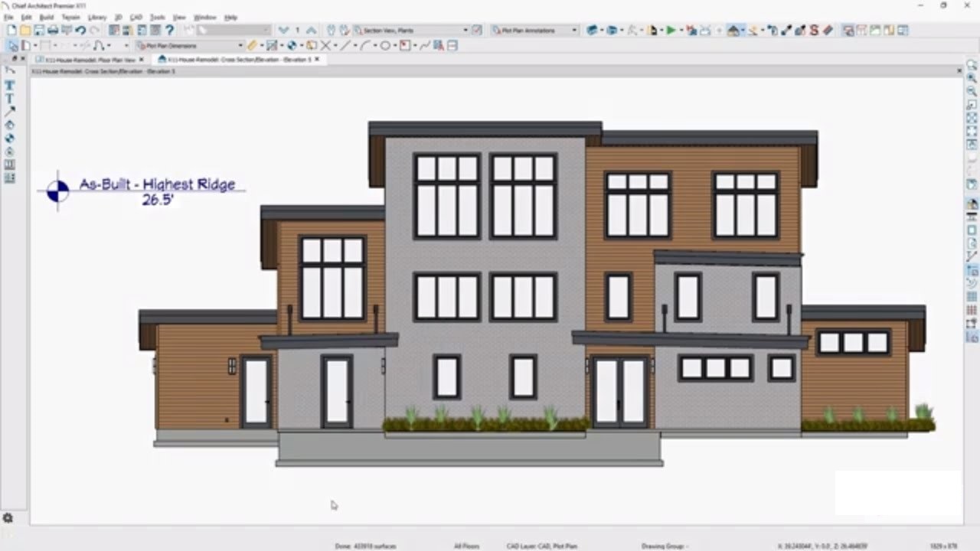This screenshot has width=980, height=551.
Task: Open the Window menu
Action: (x=204, y=17)
